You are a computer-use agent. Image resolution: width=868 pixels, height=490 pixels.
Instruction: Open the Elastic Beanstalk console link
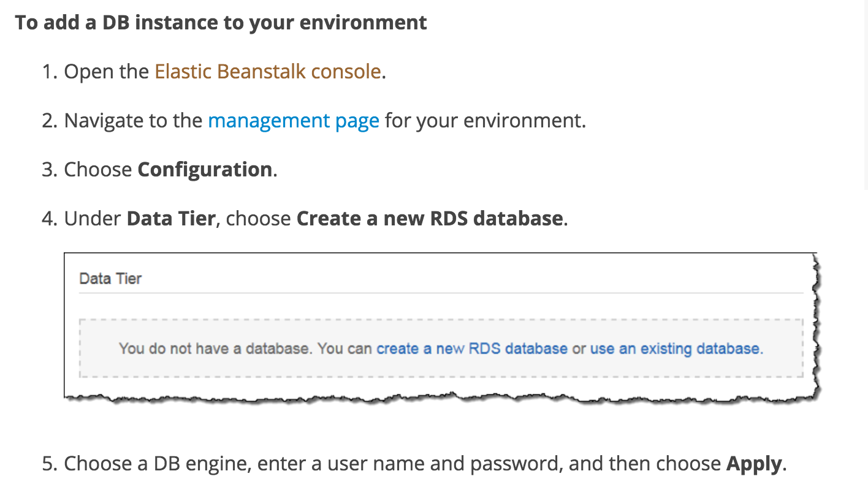(x=268, y=72)
